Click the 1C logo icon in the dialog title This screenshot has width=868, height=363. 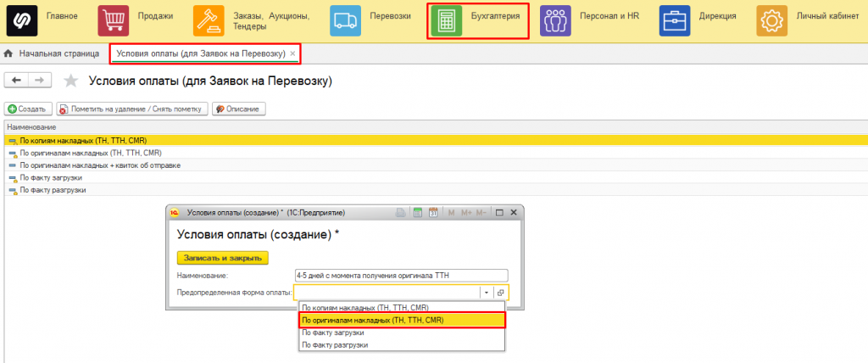pos(175,212)
